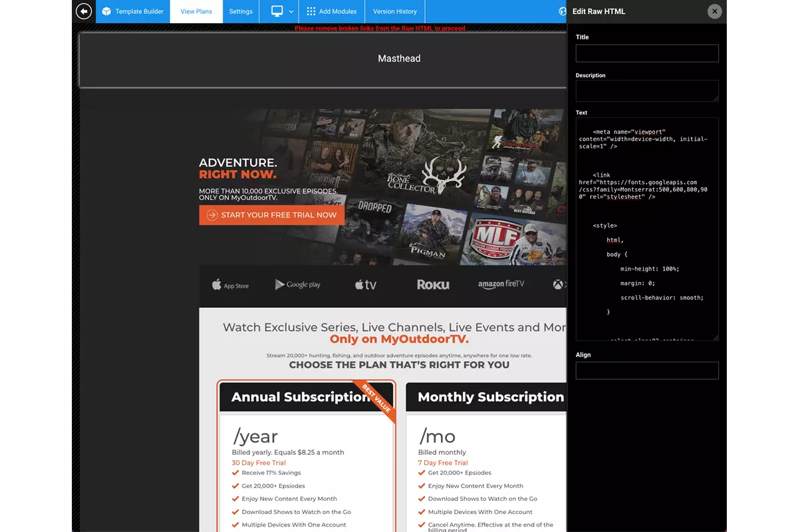Click the red broken links warning message
Image resolution: width=798 pixels, height=532 pixels.
click(x=380, y=29)
